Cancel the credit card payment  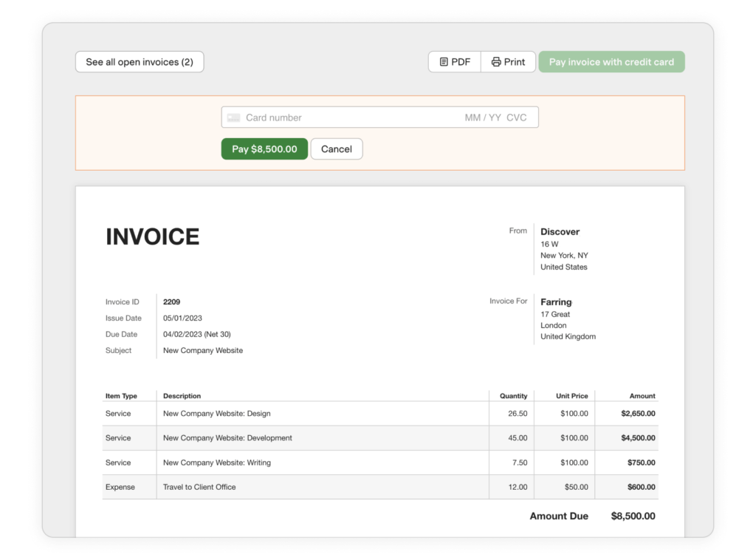click(337, 149)
